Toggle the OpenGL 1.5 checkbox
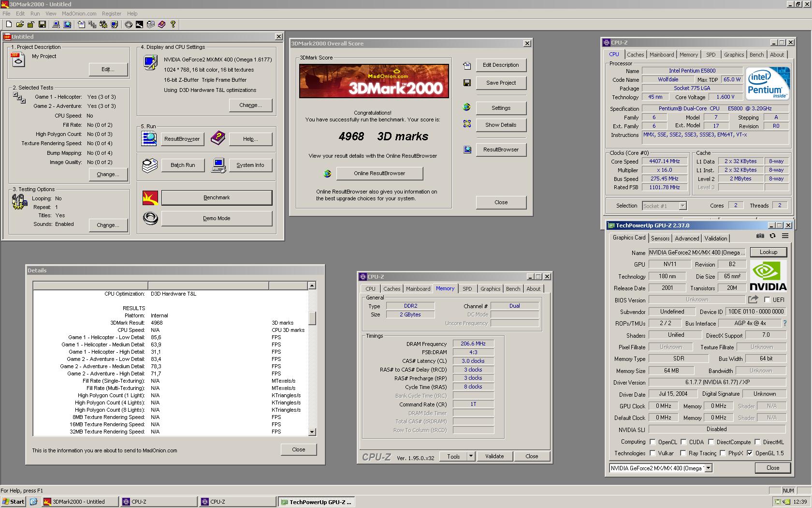 [750, 453]
